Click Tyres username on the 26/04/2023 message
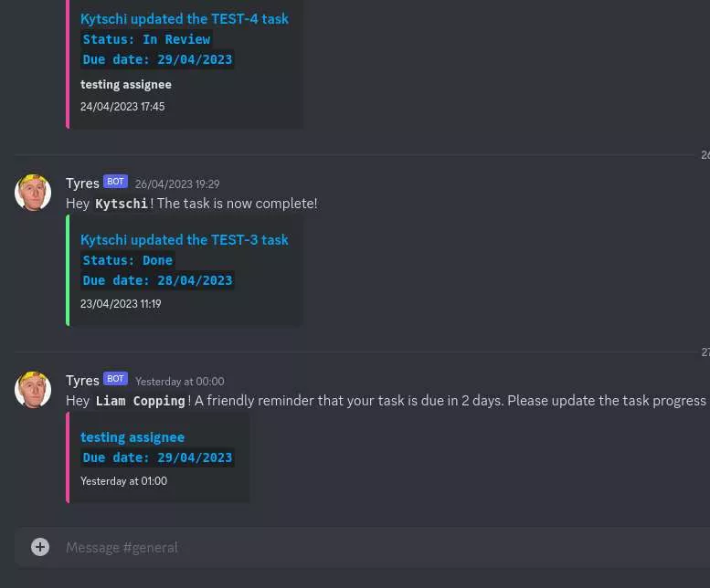 82,184
